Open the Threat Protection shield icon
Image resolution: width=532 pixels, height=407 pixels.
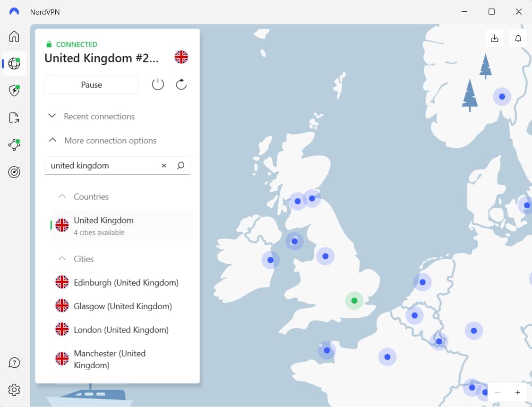pyautogui.click(x=14, y=91)
